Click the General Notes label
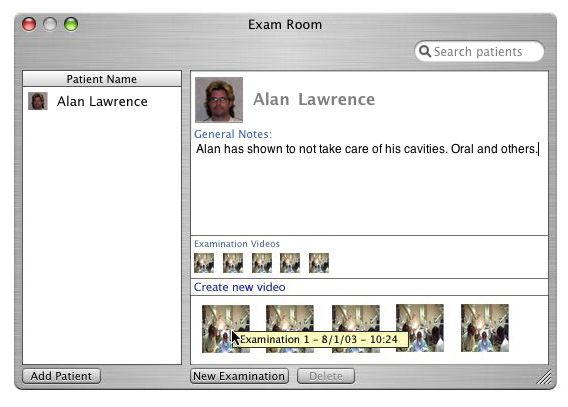568x407 pixels. tap(233, 134)
